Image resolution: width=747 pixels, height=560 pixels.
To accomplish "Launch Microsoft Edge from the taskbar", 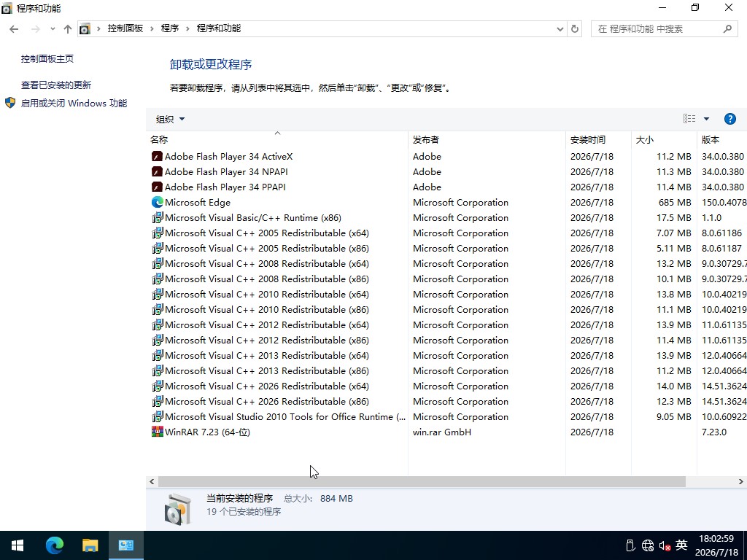I will pos(54,545).
